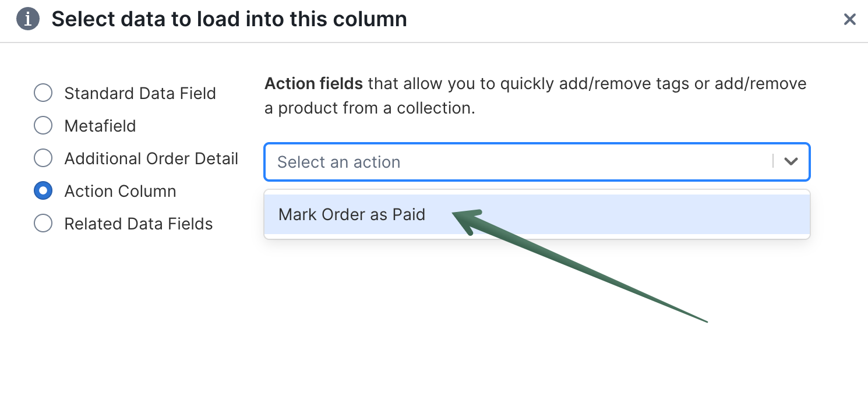Click the "Metafield" label text
The width and height of the screenshot is (868, 396).
point(101,125)
